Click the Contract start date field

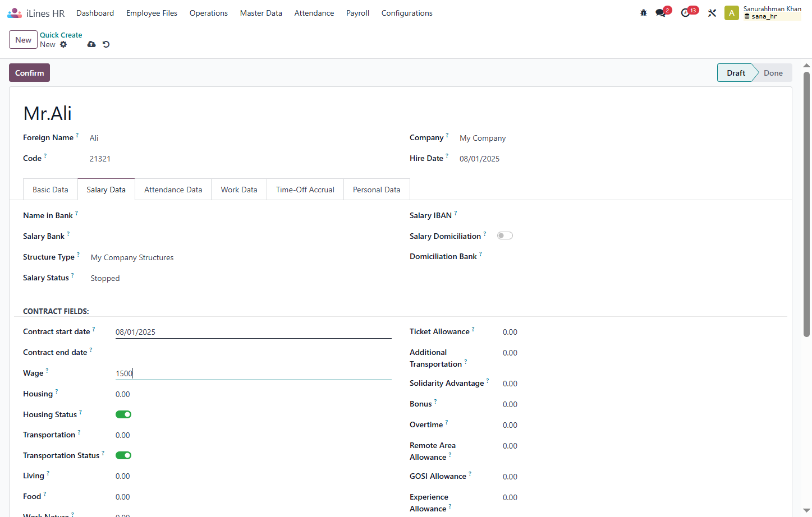[x=253, y=332]
